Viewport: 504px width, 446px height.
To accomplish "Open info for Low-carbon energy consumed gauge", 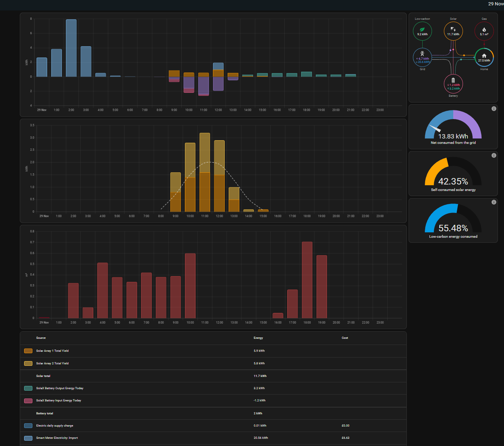I will [494, 202].
